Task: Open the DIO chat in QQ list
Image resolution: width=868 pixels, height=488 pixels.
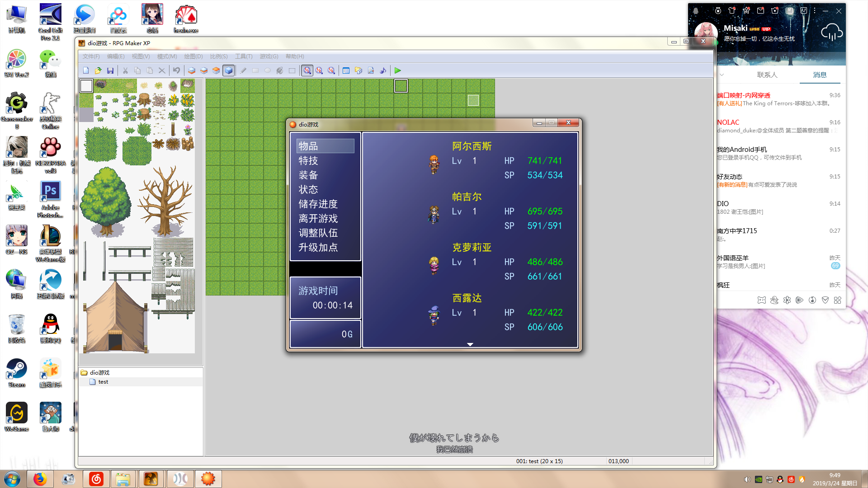Action: 778,207
